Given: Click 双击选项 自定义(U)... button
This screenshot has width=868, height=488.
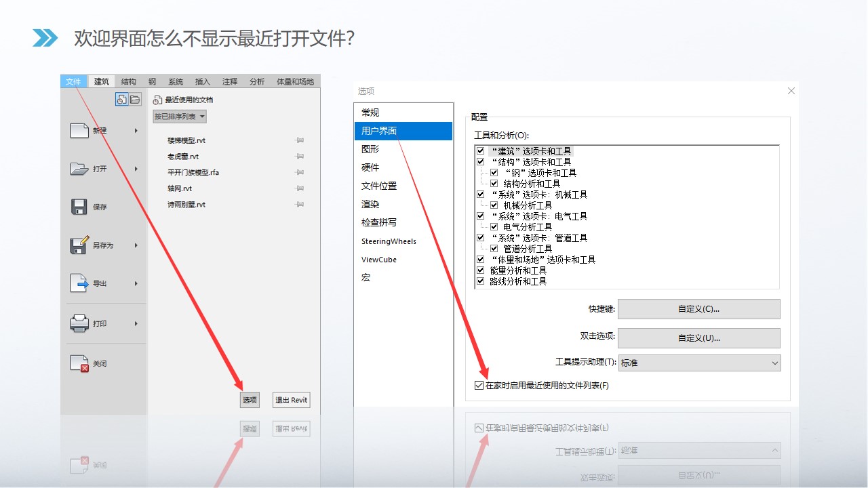Looking at the screenshot, I should [699, 338].
